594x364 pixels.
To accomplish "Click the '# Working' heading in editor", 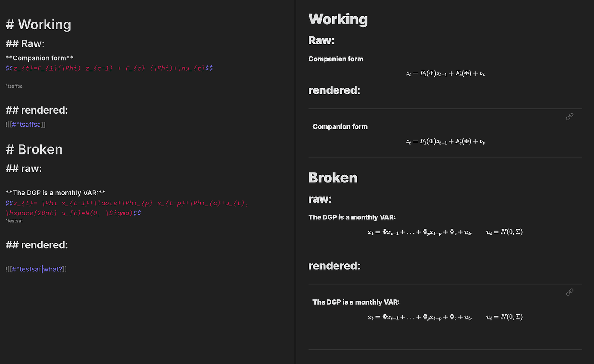I will [38, 25].
